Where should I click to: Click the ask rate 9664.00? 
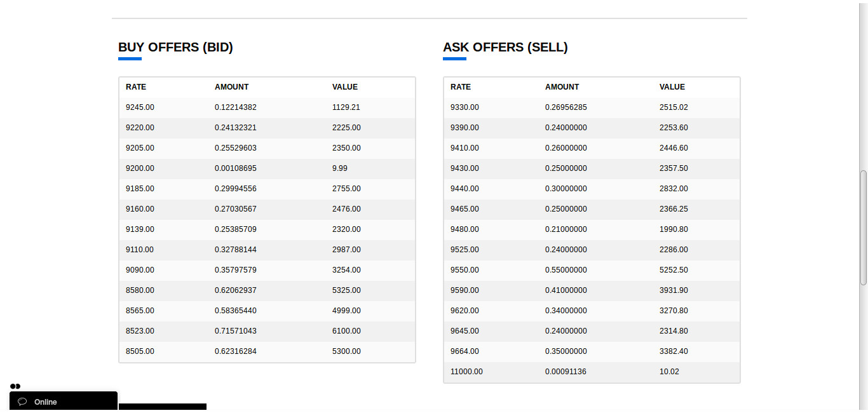click(465, 351)
